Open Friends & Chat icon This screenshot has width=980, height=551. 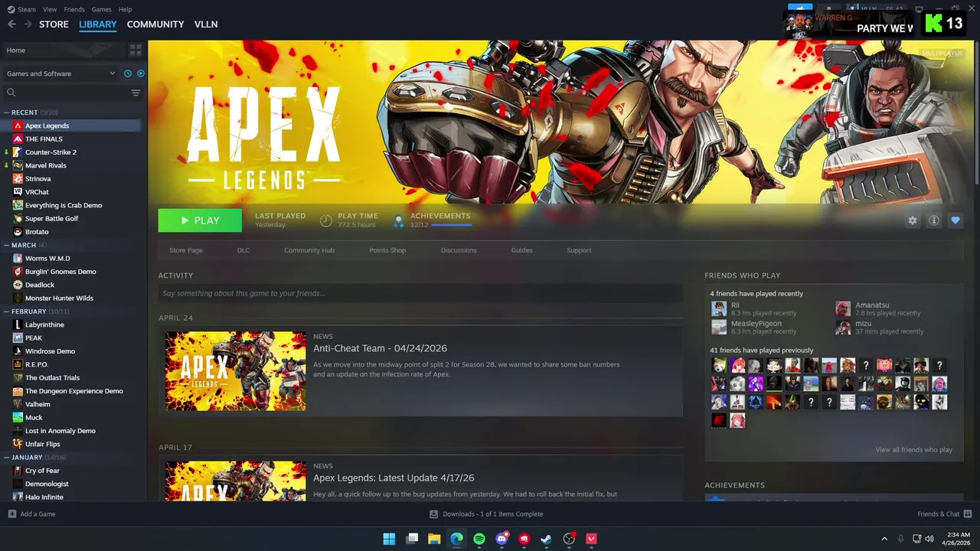tap(968, 514)
